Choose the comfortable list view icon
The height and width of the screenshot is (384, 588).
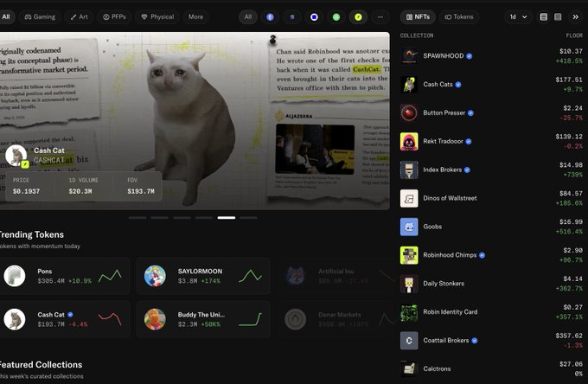[x=543, y=17]
